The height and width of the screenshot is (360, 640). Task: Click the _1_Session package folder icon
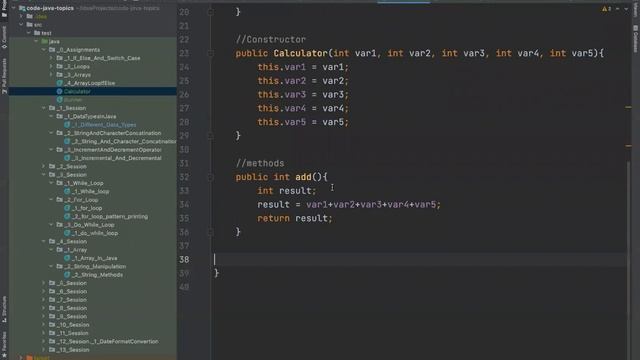pos(52,108)
